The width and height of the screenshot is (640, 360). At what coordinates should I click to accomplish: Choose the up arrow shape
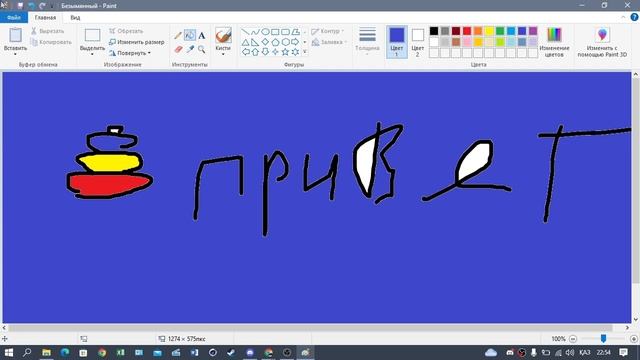255,52
